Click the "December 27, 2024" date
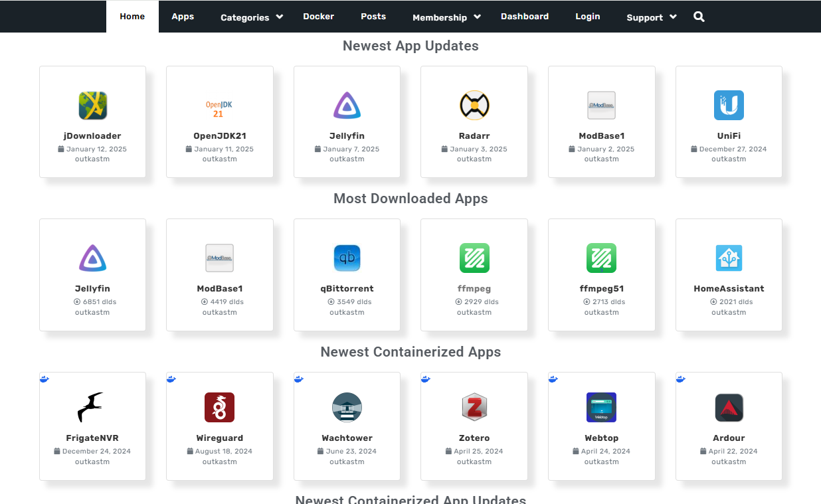 pos(733,149)
